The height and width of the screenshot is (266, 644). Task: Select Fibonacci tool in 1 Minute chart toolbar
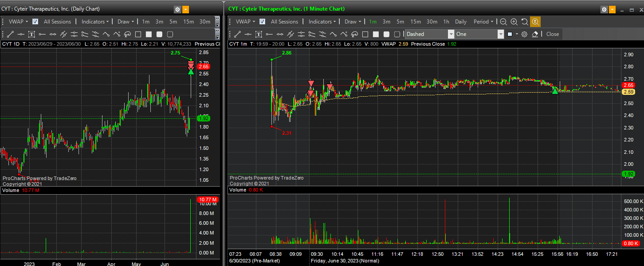pyautogui.click(x=354, y=34)
